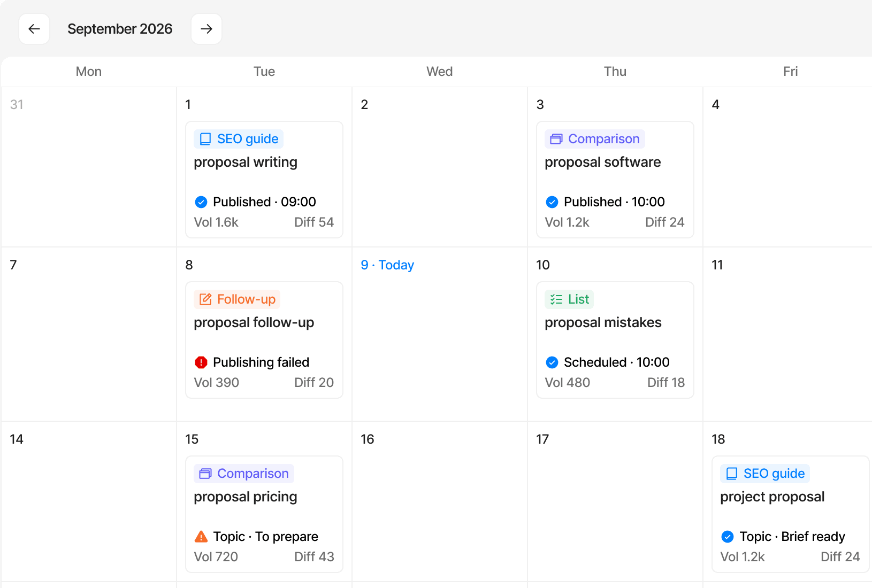Click the Comparison tag on September 15
Screen dimensions: 872x588
point(244,474)
